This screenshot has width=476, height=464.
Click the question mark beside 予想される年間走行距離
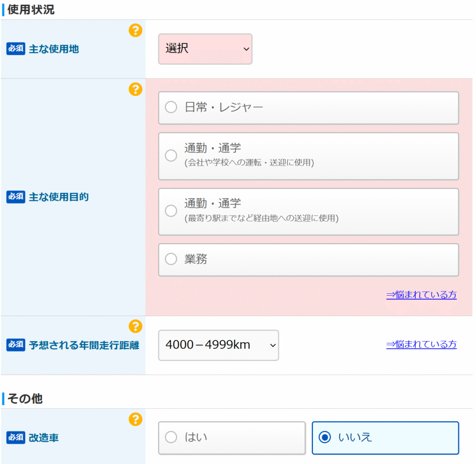135,326
